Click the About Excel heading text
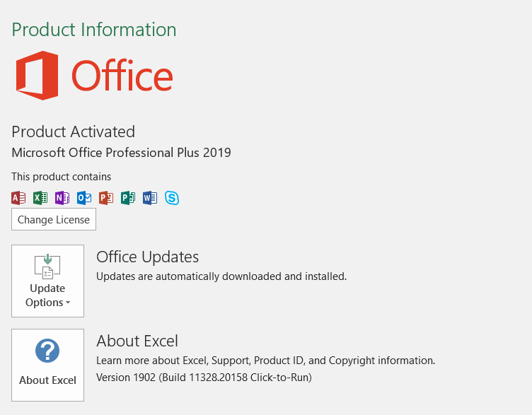532x415 pixels. (x=137, y=341)
